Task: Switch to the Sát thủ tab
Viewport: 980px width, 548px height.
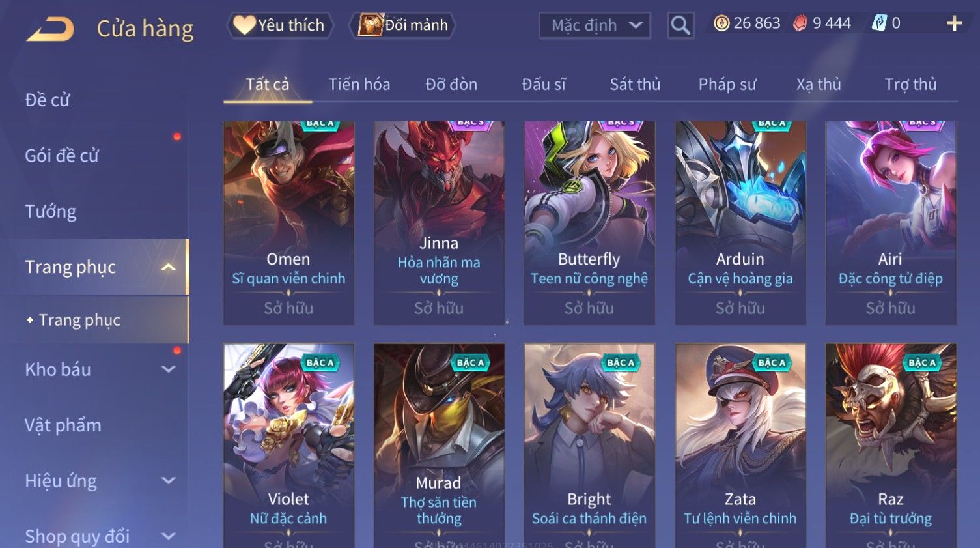Action: pyautogui.click(x=635, y=84)
